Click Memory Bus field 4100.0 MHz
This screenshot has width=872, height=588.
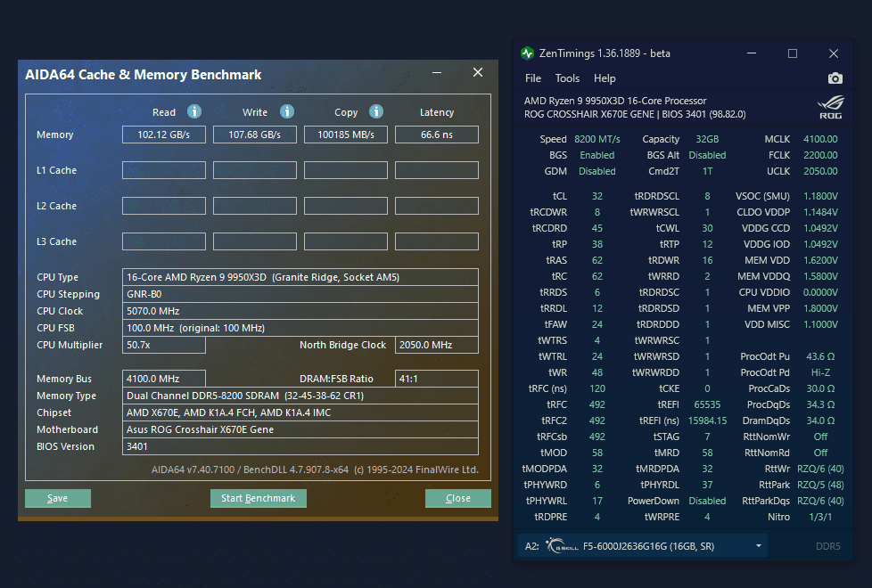[164, 379]
